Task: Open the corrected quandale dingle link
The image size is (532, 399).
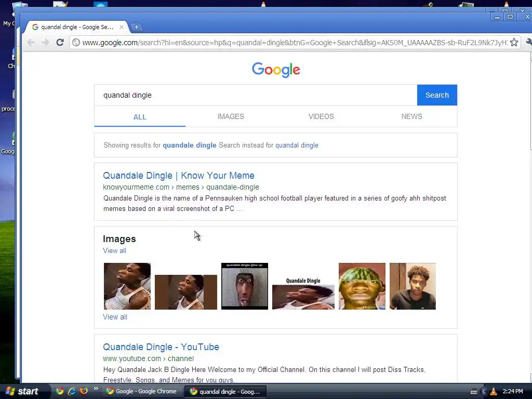Action: 189,145
